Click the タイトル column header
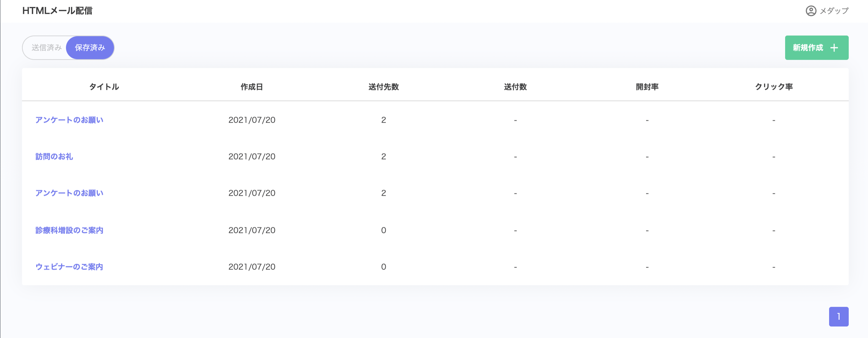This screenshot has height=338, width=868. (104, 87)
